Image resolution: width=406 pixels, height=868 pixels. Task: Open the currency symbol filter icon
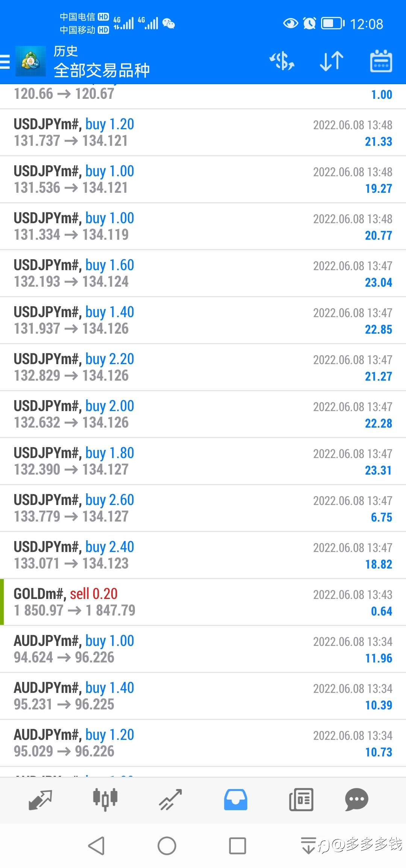tap(282, 61)
